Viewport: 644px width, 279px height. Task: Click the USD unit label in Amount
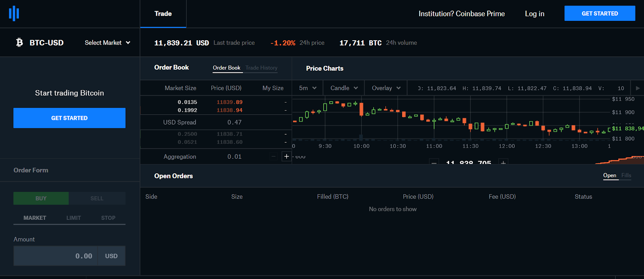111,256
